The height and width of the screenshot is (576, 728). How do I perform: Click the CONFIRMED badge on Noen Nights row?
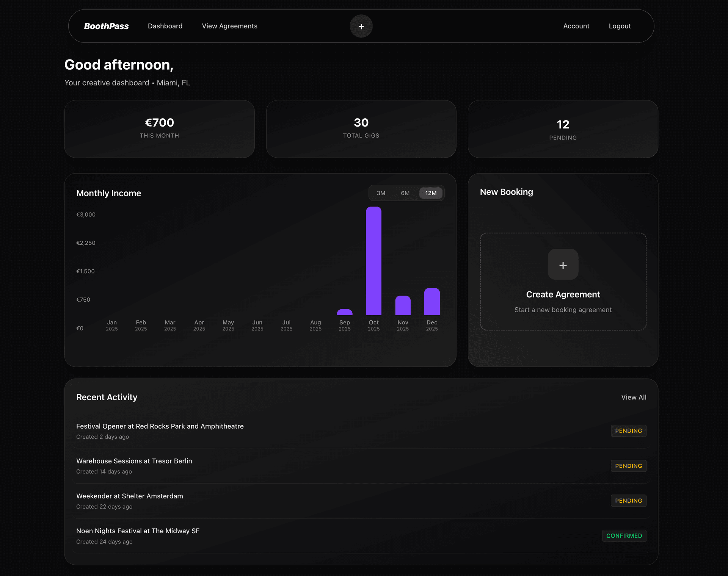tap(624, 536)
